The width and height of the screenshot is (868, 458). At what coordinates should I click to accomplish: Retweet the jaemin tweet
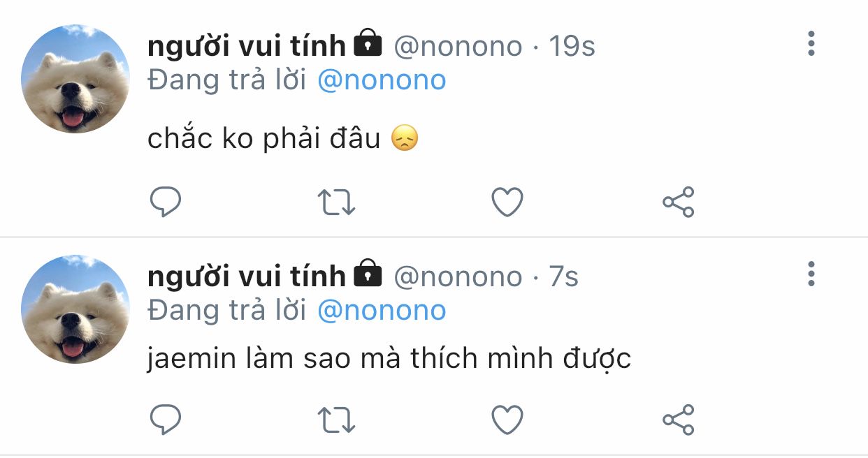pyautogui.click(x=337, y=420)
